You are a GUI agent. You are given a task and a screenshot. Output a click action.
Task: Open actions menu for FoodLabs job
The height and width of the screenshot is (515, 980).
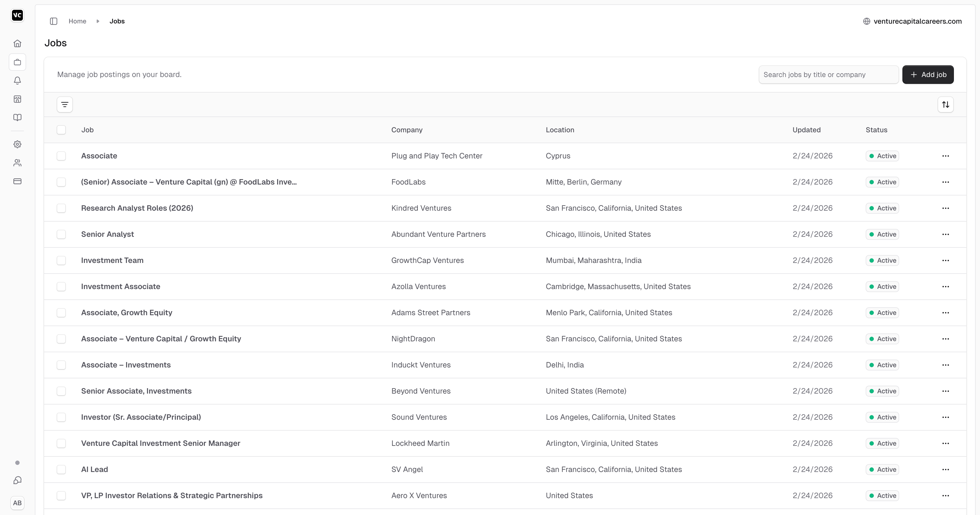tap(945, 182)
